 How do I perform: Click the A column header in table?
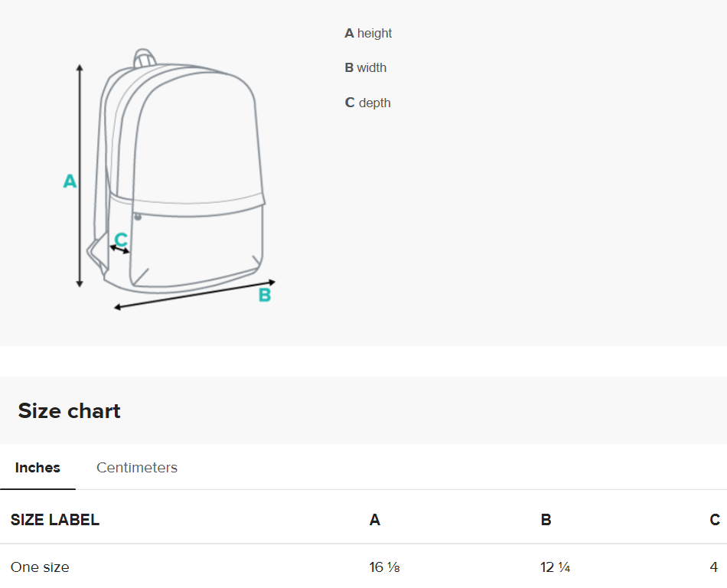click(x=375, y=521)
